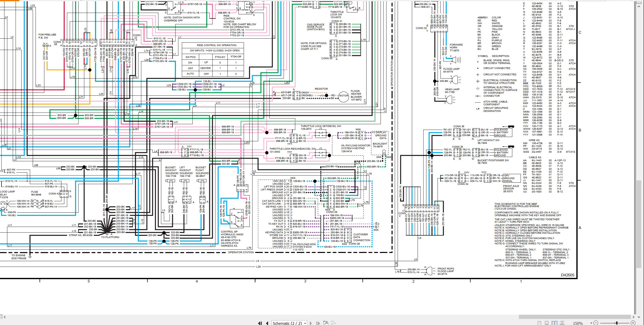Click the FUSE 8M-8948 label
644x325 pixels.
coord(36,193)
